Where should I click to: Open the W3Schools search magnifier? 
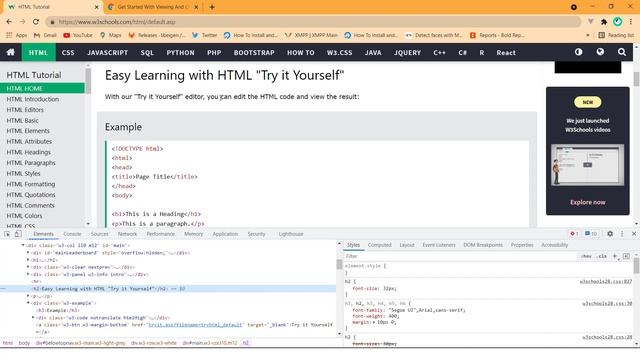coord(622,52)
